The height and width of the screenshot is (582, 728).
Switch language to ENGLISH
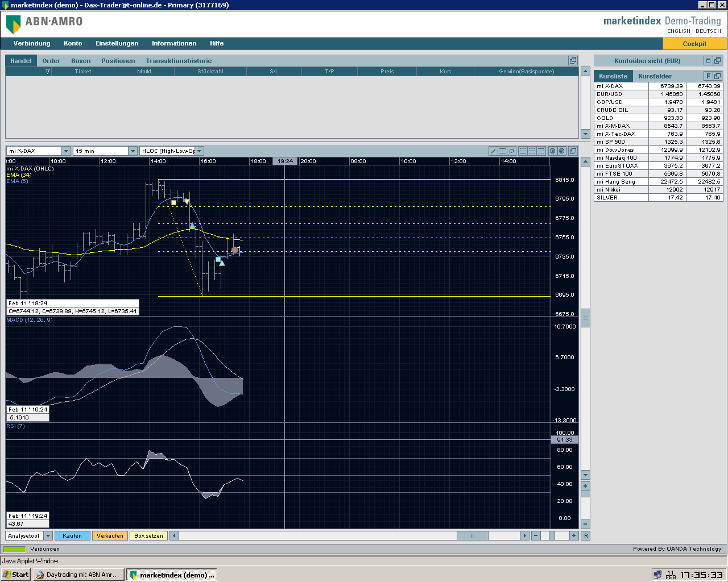point(679,31)
